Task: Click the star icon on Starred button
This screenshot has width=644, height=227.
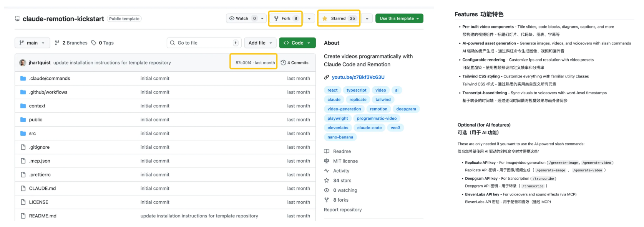Action: 325,18
